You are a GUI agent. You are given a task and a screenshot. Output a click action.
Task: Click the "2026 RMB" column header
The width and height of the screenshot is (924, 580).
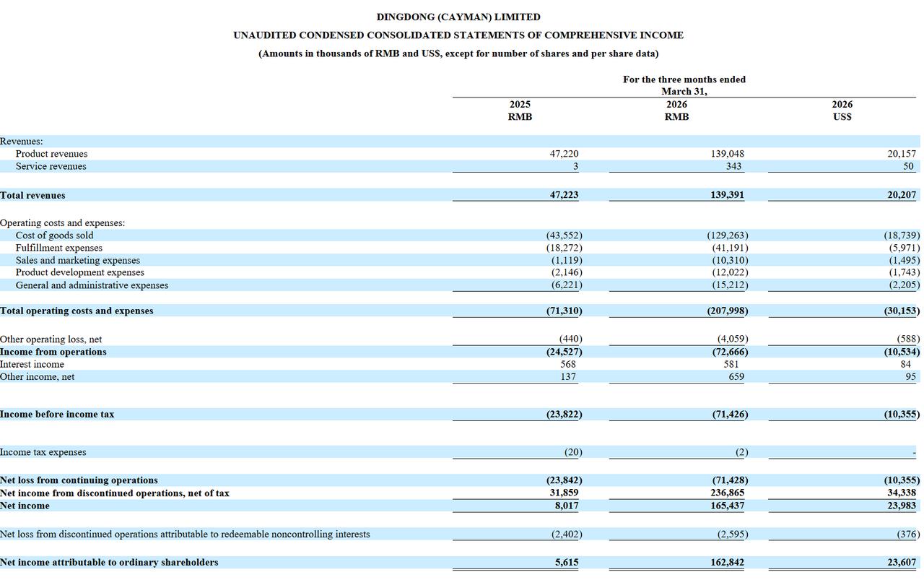676,111
